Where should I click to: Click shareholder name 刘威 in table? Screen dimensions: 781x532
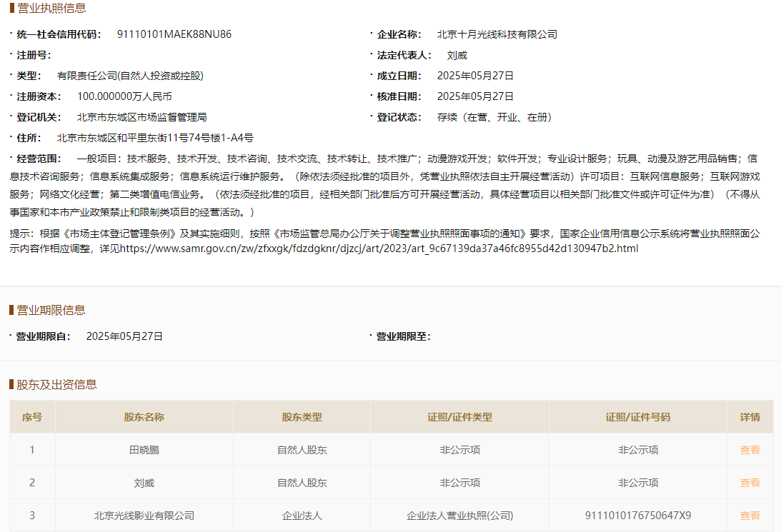(144, 483)
